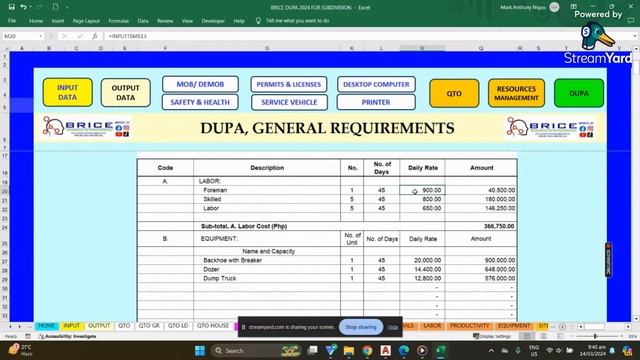640x360 pixels.
Task: Click the SAFETY & HEALTH button
Action: click(200, 102)
